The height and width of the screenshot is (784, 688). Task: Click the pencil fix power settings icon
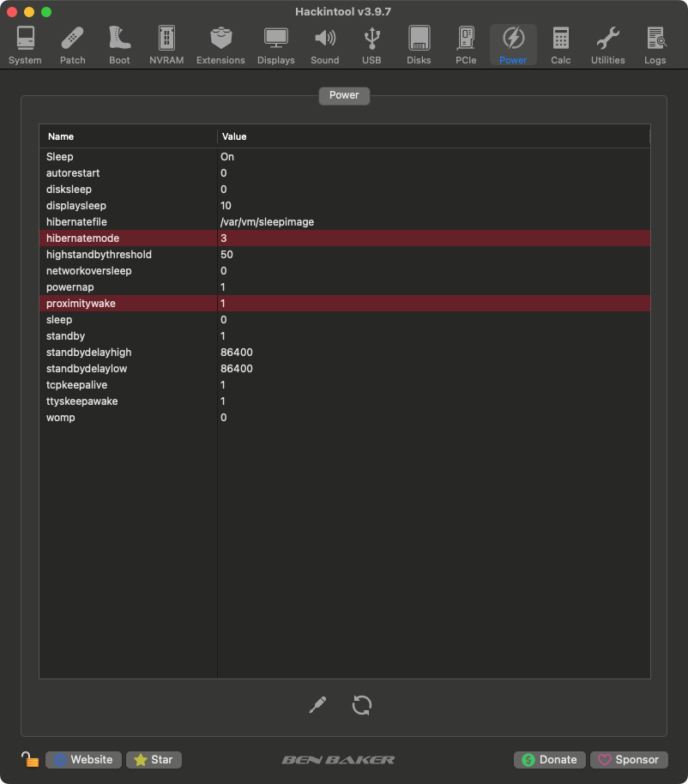[317, 705]
